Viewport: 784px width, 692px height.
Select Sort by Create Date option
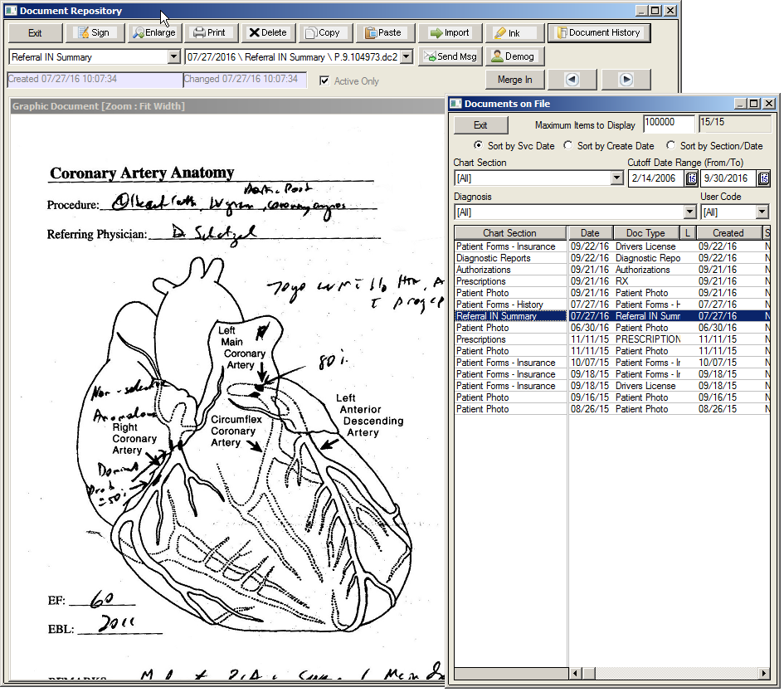(x=568, y=146)
